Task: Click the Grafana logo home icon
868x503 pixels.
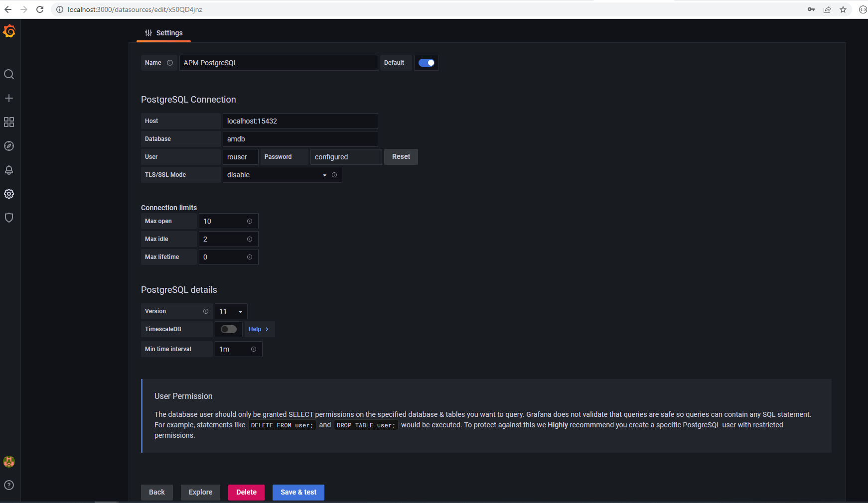Action: [x=9, y=31]
